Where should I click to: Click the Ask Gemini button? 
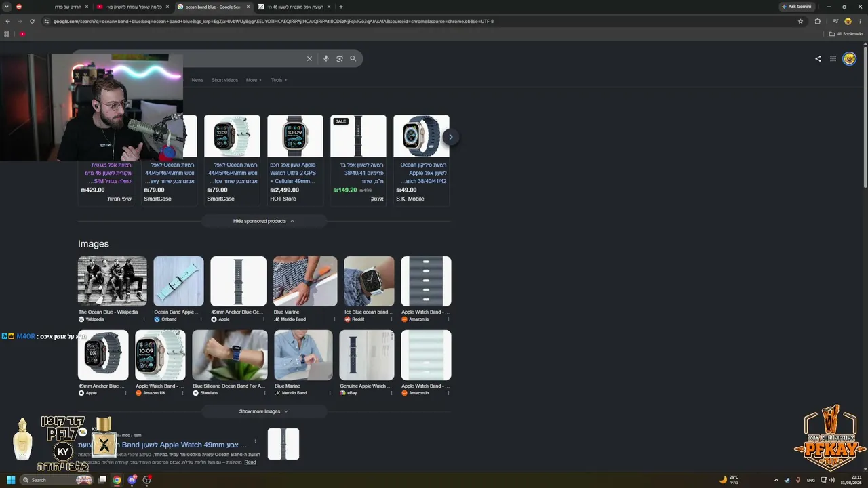[797, 7]
